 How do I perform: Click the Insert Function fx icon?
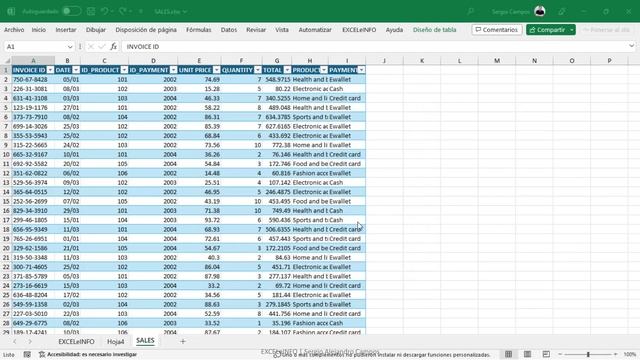point(113,47)
